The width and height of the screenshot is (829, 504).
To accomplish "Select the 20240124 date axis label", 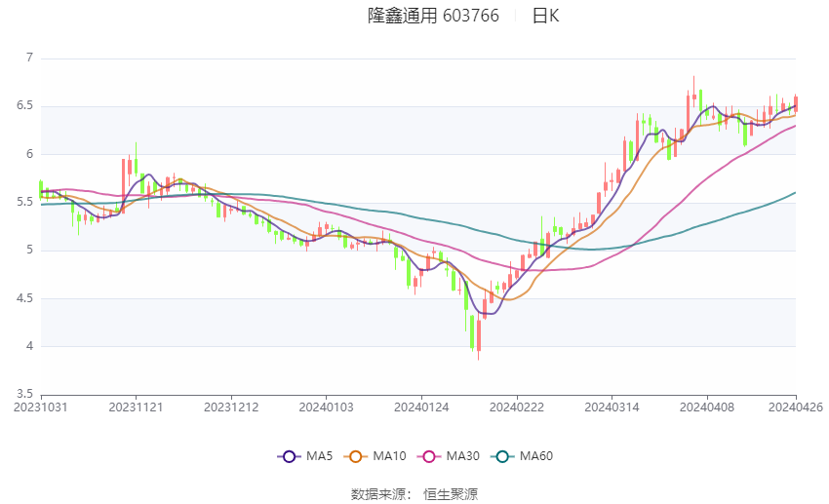I will tap(421, 407).
